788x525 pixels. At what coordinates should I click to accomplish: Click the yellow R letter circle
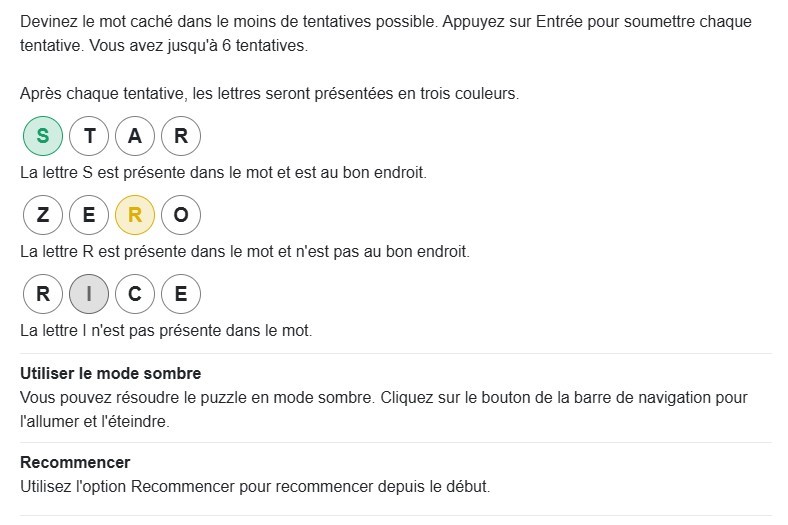click(x=135, y=215)
